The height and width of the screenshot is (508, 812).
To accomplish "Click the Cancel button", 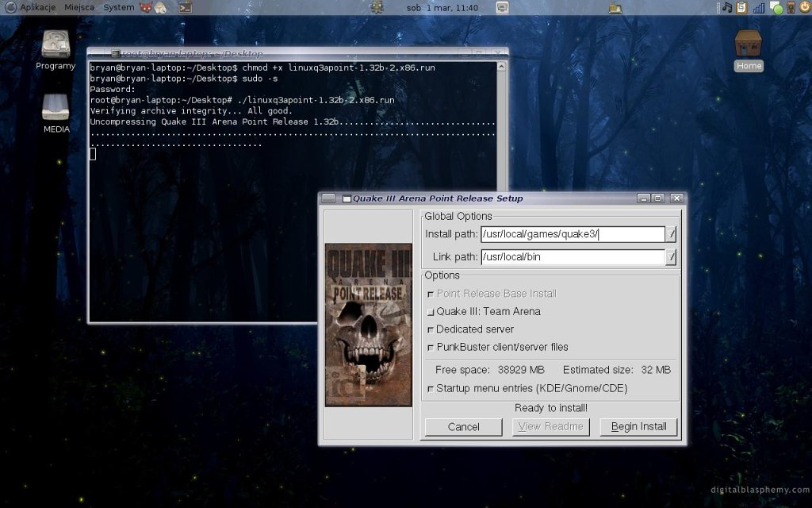I will [463, 426].
